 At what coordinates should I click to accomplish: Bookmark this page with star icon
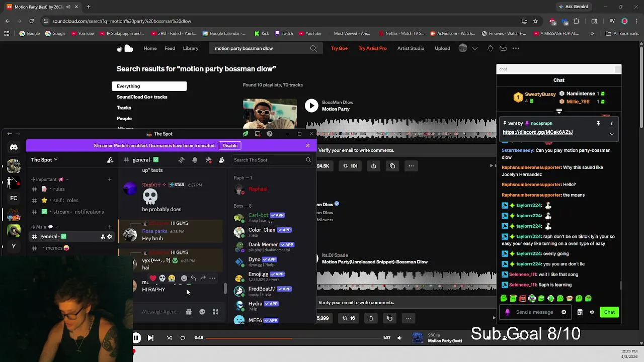(535, 21)
